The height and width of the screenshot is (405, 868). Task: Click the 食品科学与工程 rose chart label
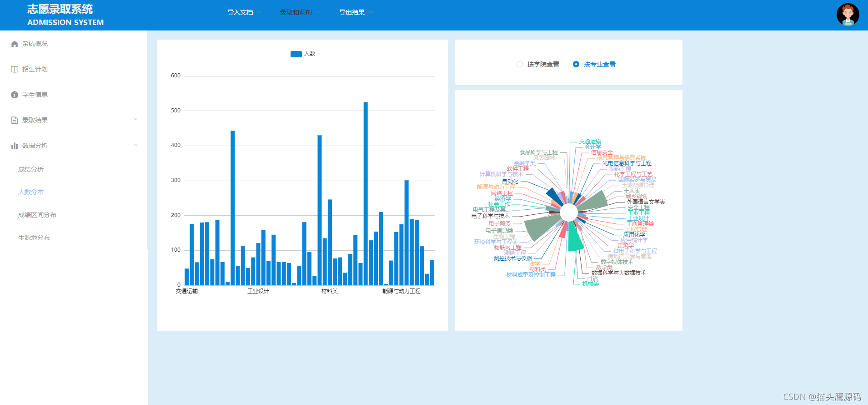[539, 152]
